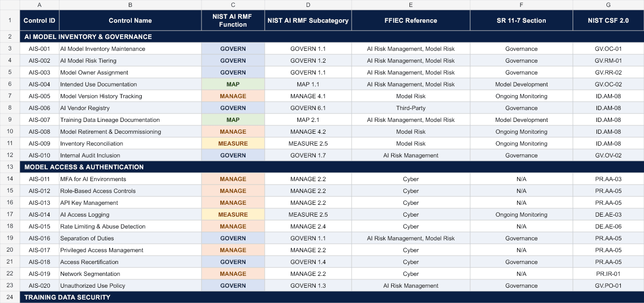Click the MAP cell in the AIS-004 row

tap(233, 84)
